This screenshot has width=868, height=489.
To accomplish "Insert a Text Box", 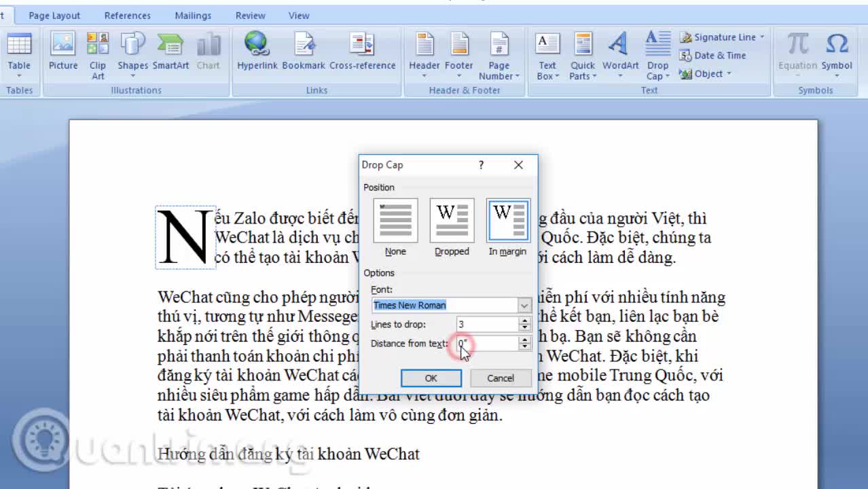I will tap(547, 56).
